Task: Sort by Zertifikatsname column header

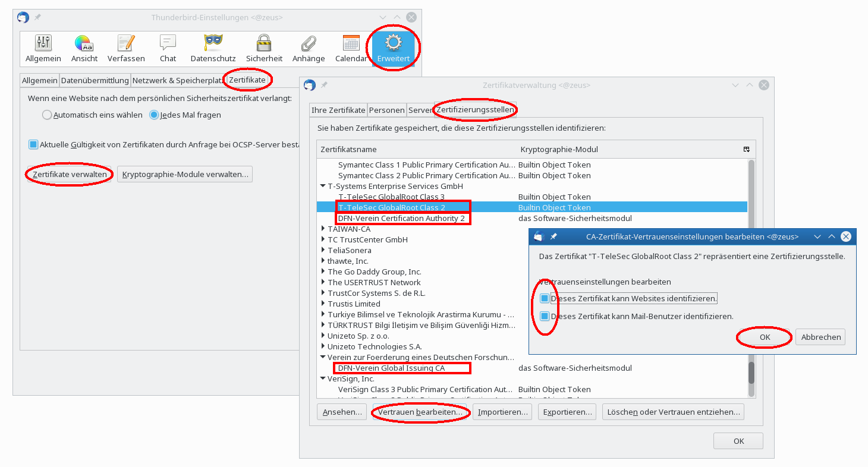Action: (x=417, y=149)
